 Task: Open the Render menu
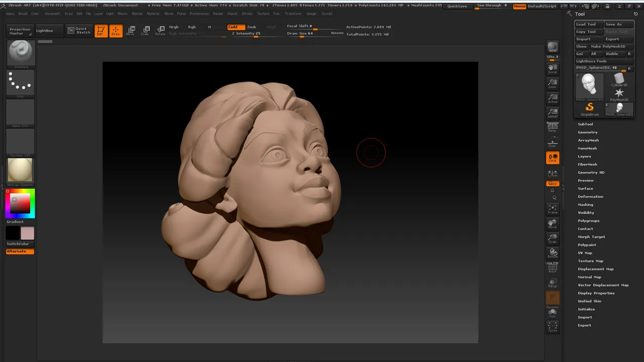(x=218, y=14)
